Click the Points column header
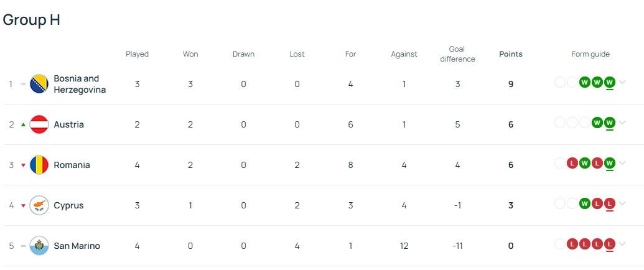 (510, 54)
